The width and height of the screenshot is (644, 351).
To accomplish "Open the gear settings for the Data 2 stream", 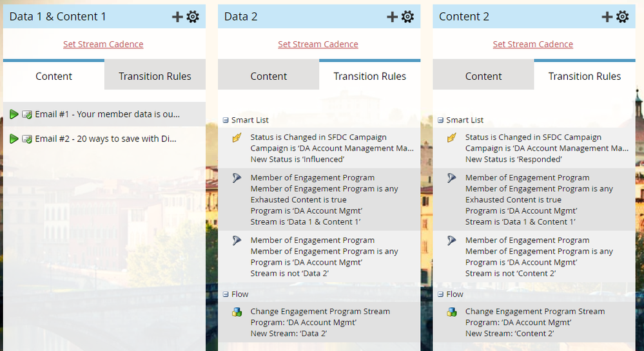I will tap(407, 17).
